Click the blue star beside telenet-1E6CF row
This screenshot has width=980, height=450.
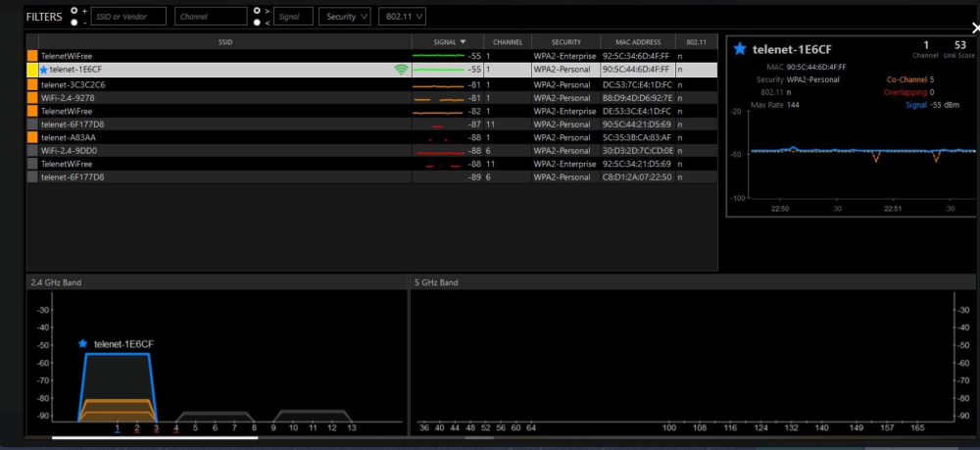click(x=44, y=70)
